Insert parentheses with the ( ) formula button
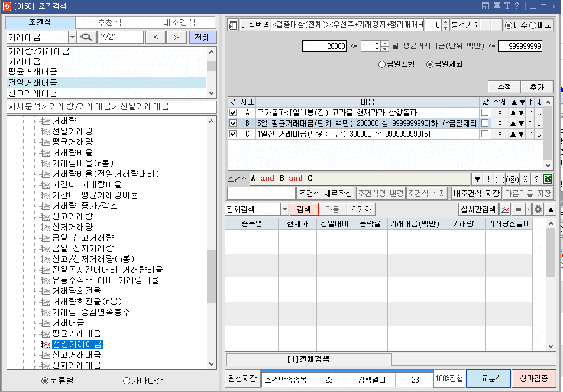This screenshot has width=563, height=392. [500, 179]
